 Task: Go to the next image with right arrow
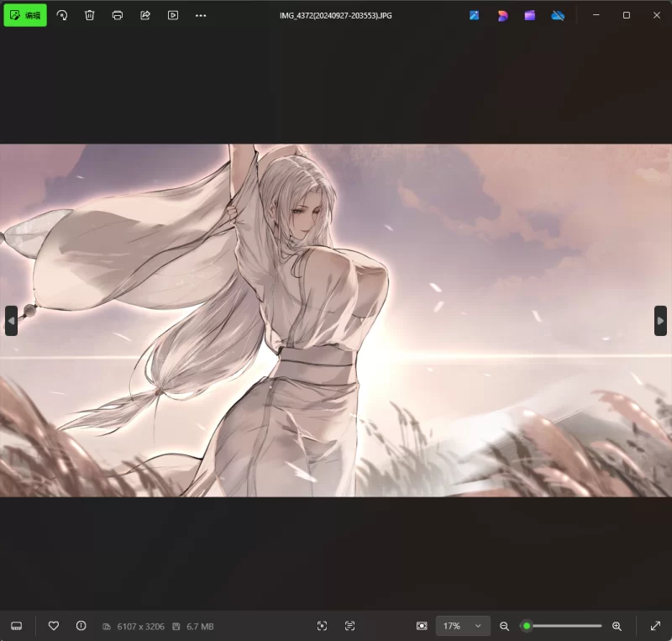pyautogui.click(x=660, y=321)
